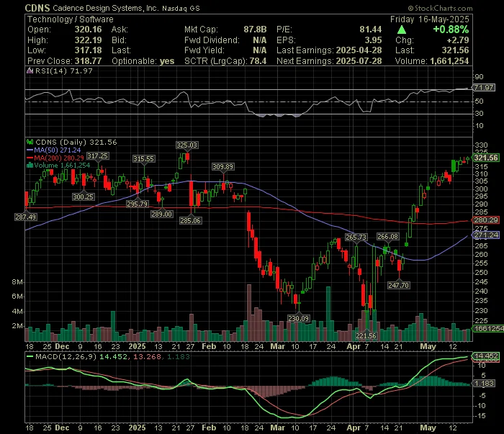The height and width of the screenshot is (434, 504).
Task: Click the price label 315.55
Action: click(144, 158)
